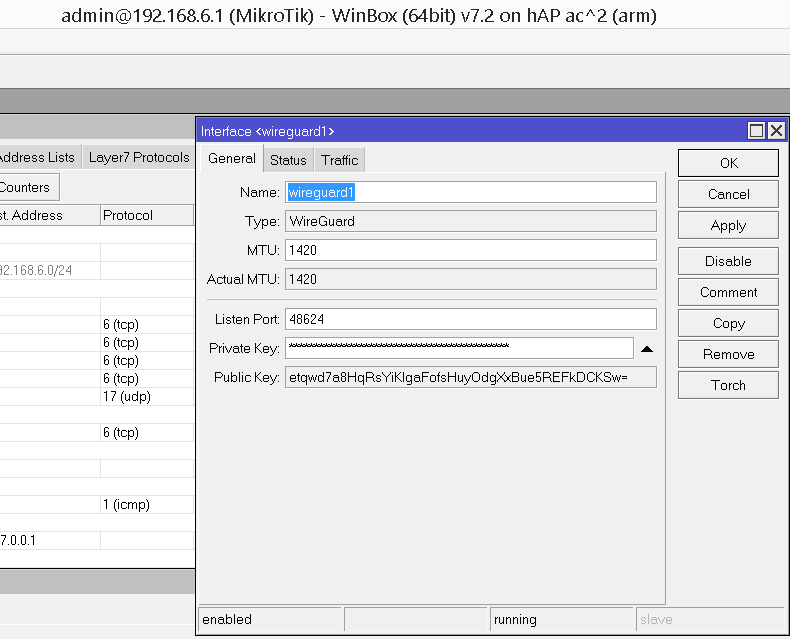
Task: Add a Comment to the interface
Action: tap(728, 292)
